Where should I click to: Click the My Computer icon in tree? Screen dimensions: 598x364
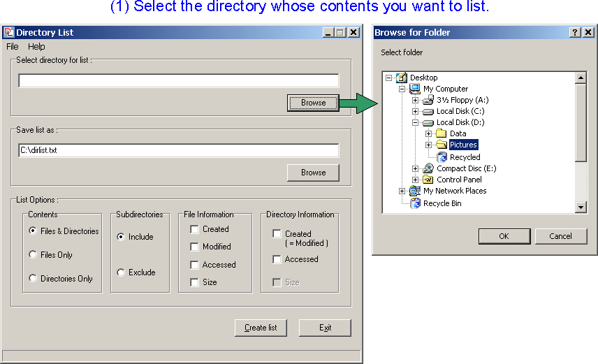(414, 89)
